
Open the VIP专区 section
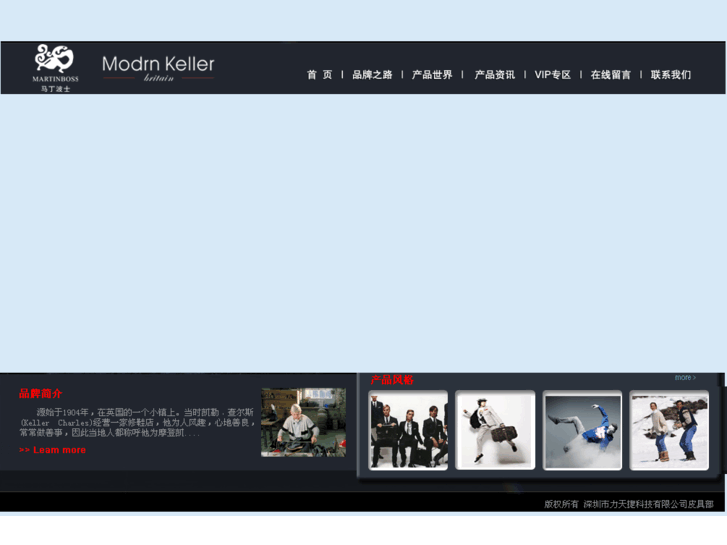coord(553,75)
